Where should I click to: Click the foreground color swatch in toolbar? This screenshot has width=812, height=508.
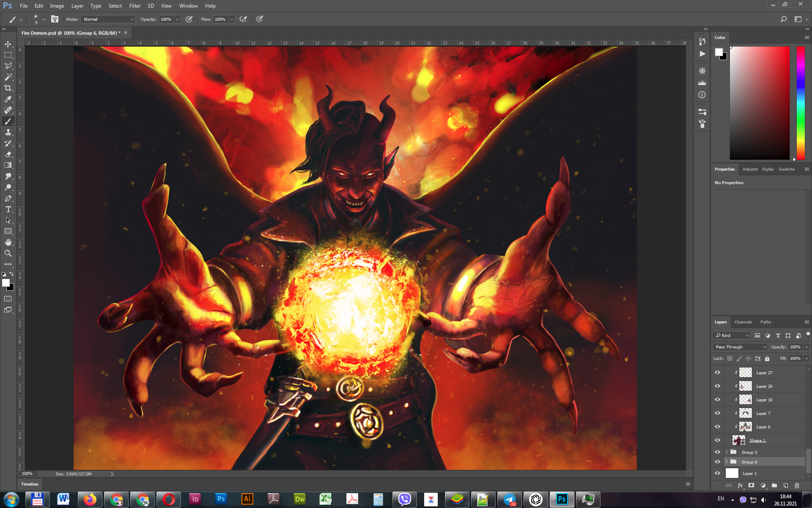click(5, 283)
